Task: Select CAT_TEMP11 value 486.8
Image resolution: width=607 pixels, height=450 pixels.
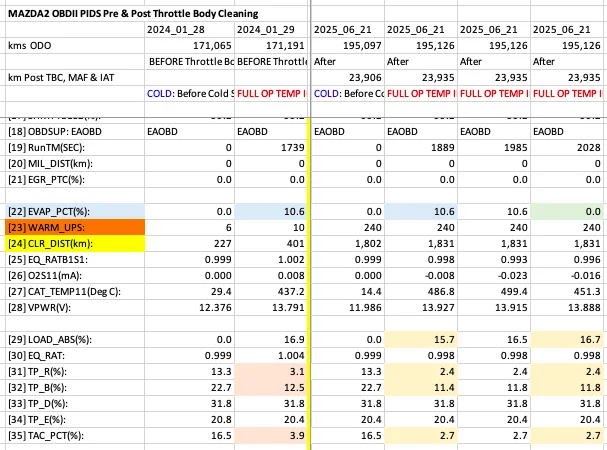Action: point(421,292)
